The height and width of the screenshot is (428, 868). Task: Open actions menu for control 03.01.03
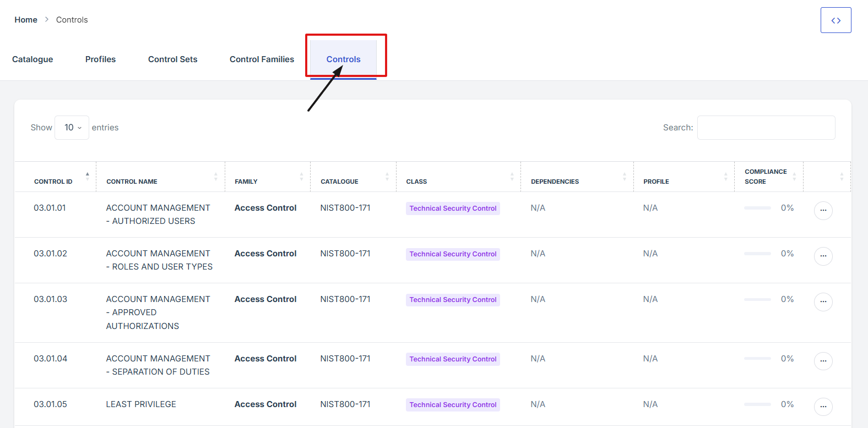tap(823, 301)
